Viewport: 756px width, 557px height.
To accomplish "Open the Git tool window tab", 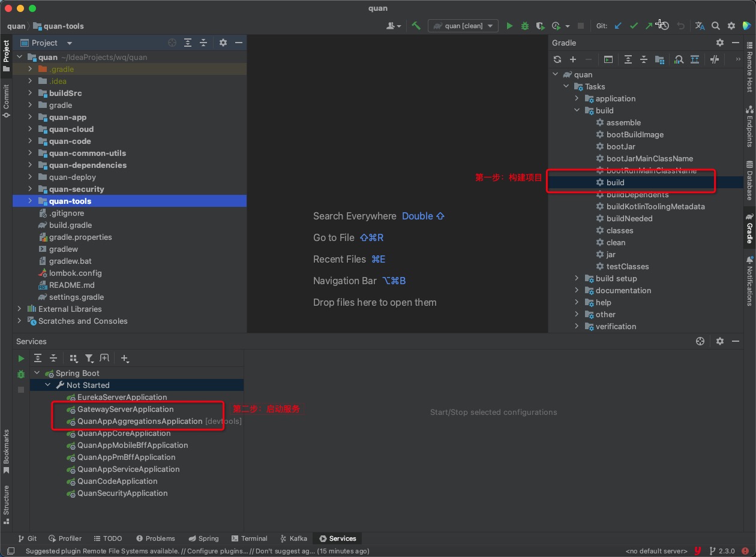I will coord(27,538).
